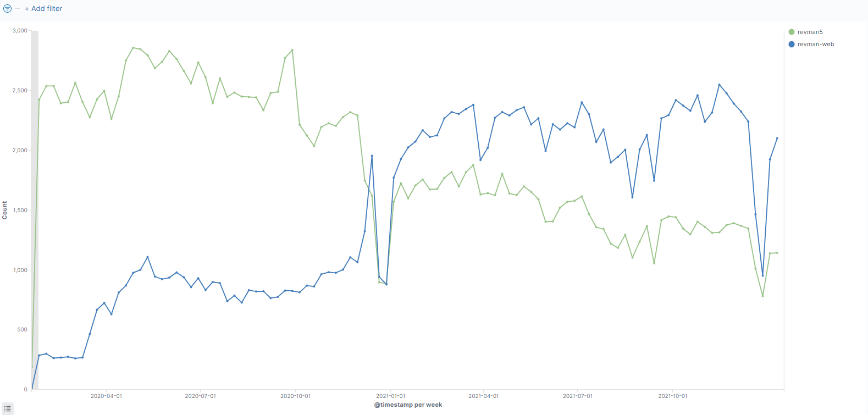The image size is (868, 415).
Task: Click the 1,500 y-axis tick label
Action: (20, 211)
